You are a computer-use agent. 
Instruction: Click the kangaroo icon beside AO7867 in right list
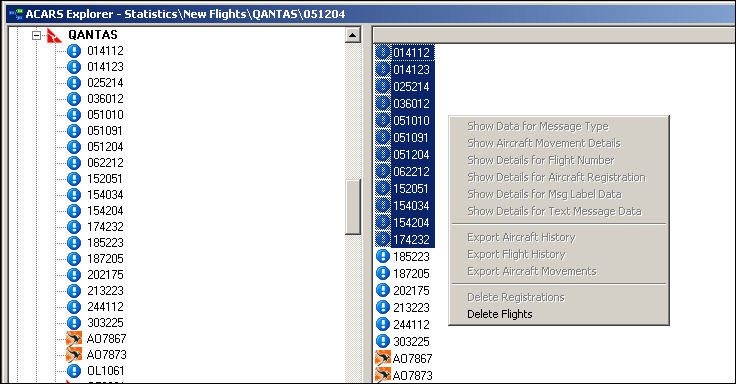pos(383,358)
